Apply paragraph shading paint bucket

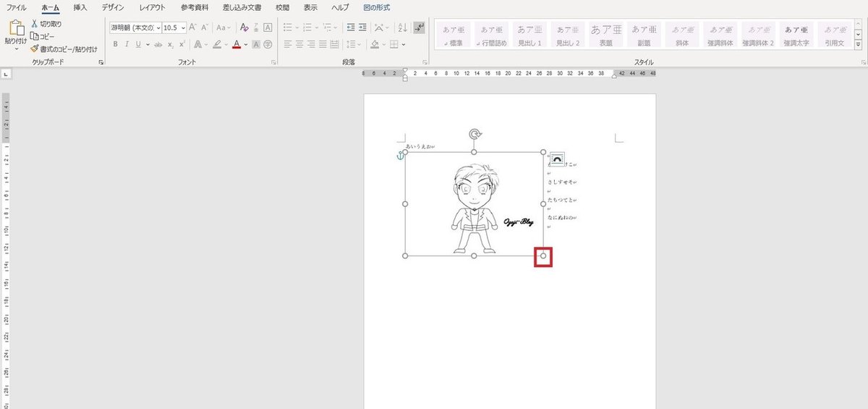[374, 44]
